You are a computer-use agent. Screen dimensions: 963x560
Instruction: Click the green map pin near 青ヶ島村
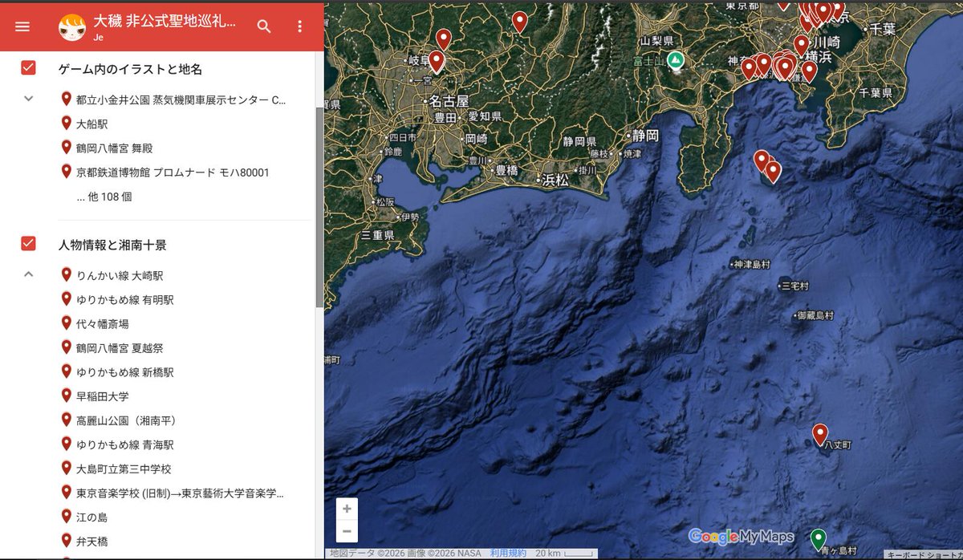click(x=819, y=540)
